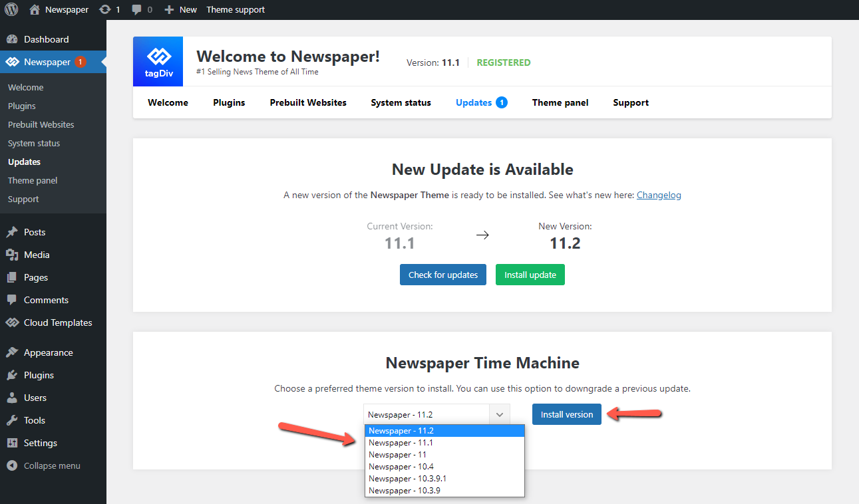Click the Media icon in sidebar
The width and height of the screenshot is (859, 504).
point(12,255)
